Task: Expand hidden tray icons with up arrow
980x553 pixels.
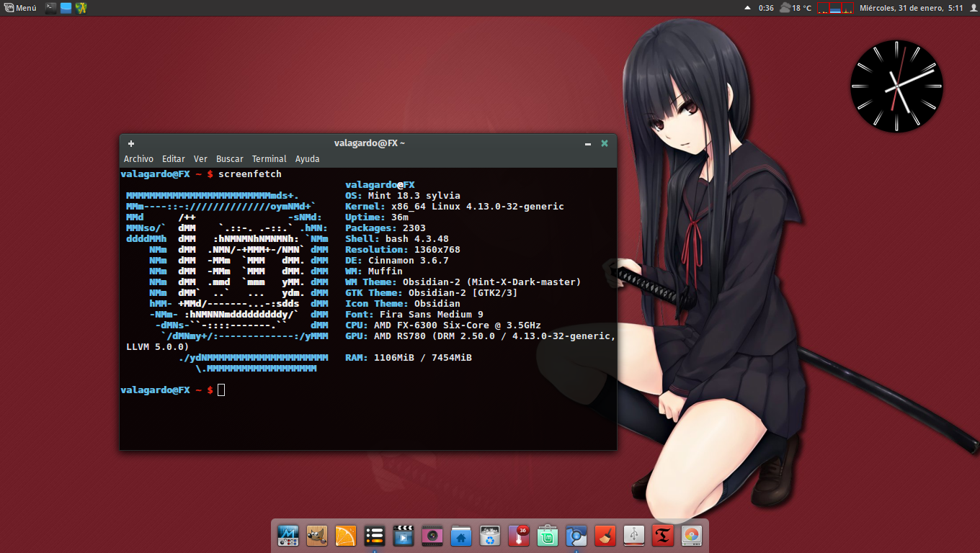Action: pos(747,8)
